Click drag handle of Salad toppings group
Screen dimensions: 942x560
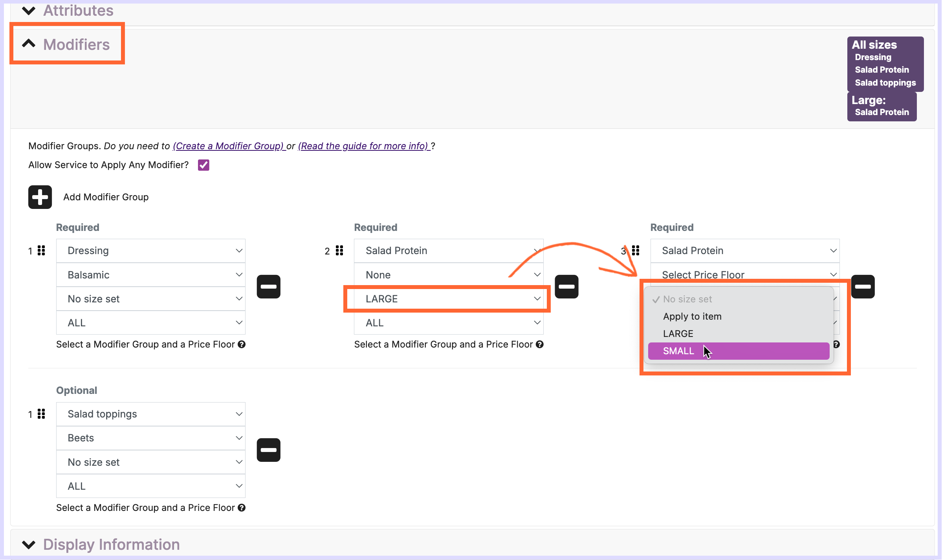tap(41, 414)
